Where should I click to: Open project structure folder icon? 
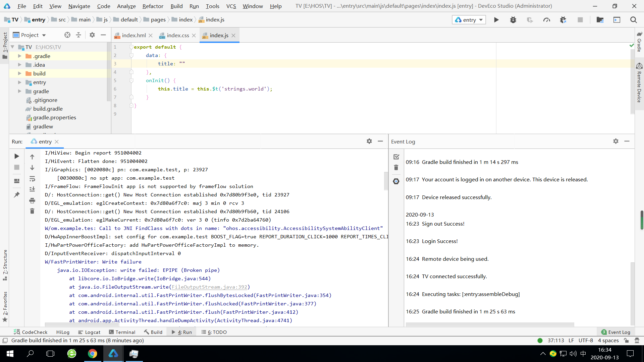click(x=600, y=20)
